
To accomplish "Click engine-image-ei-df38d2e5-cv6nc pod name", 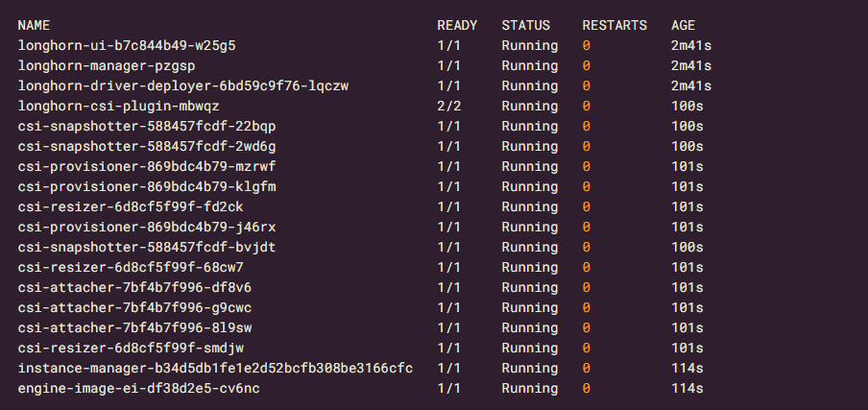I will click(x=138, y=389).
